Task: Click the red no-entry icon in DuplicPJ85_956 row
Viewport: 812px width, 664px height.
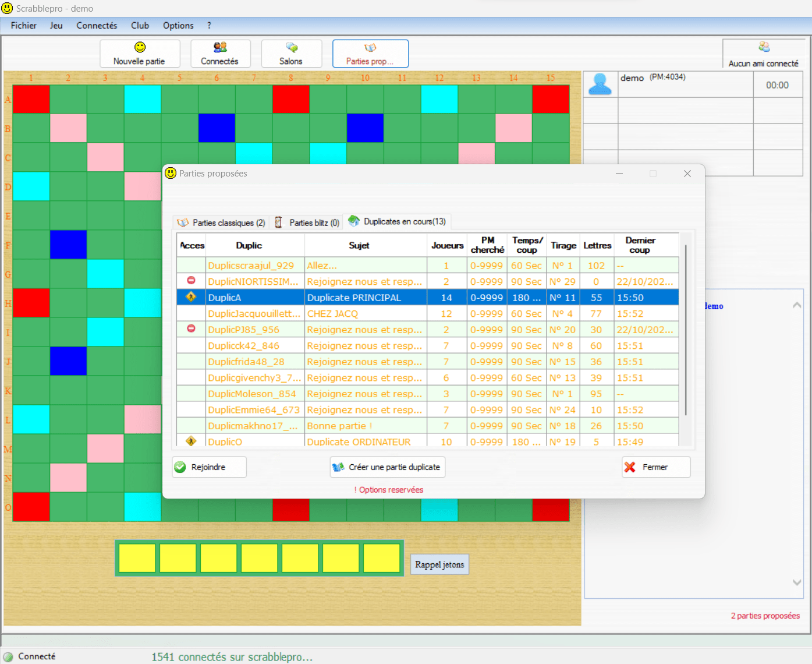Action: (191, 329)
